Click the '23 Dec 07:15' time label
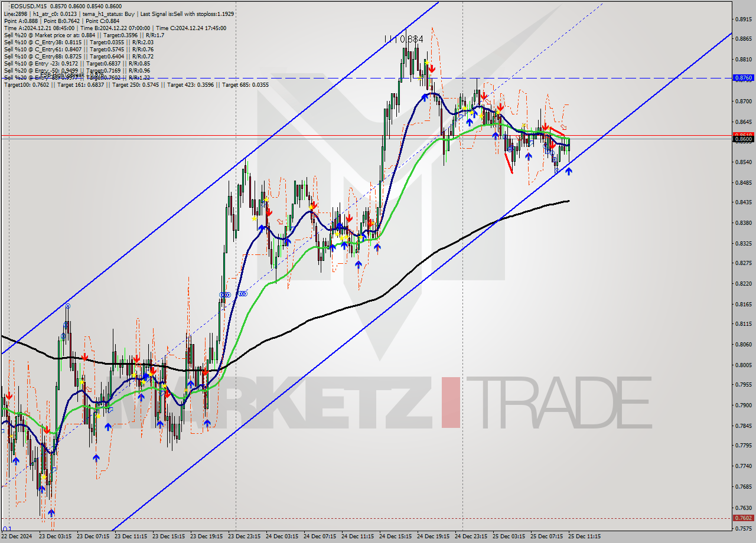The height and width of the screenshot is (543, 756). coord(93,537)
